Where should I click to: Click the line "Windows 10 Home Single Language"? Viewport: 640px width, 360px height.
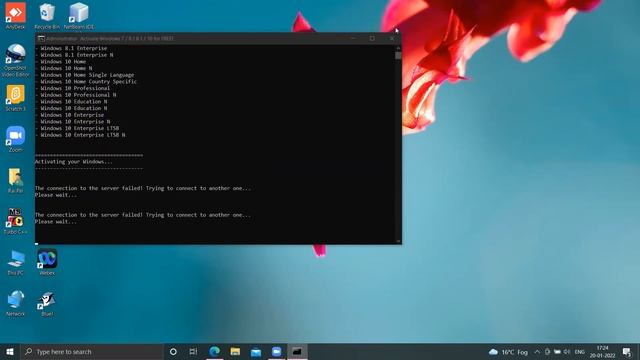[87, 75]
